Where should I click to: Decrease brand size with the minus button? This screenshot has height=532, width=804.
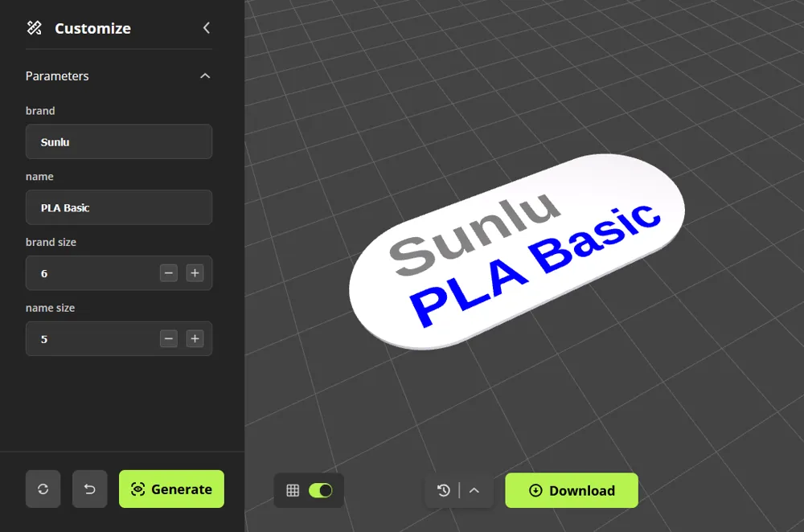coord(169,273)
